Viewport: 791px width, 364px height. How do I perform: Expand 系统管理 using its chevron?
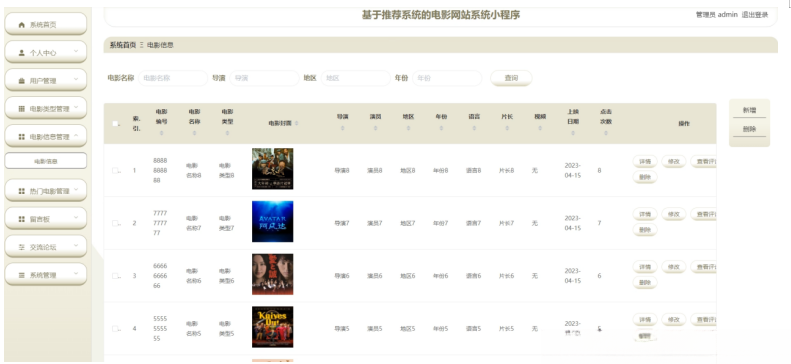pos(76,274)
